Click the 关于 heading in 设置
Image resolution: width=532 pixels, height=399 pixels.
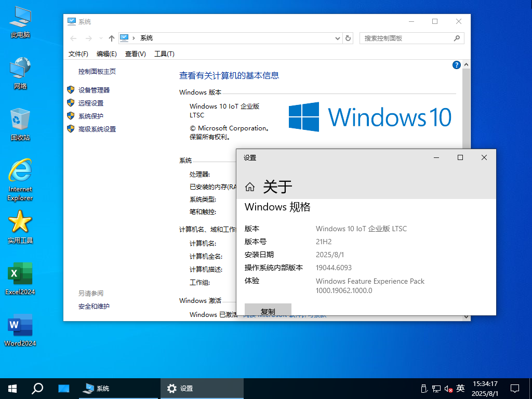click(x=277, y=187)
